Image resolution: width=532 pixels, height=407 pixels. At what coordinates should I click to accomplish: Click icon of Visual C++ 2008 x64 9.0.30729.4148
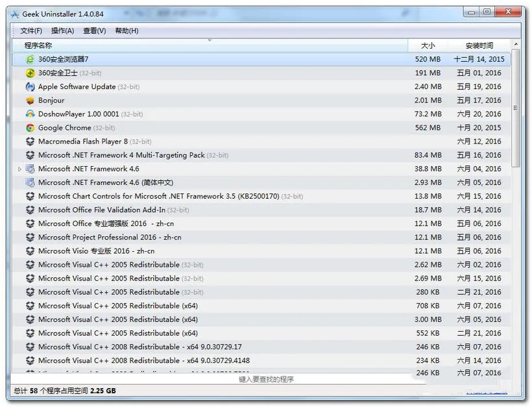[x=30, y=360]
